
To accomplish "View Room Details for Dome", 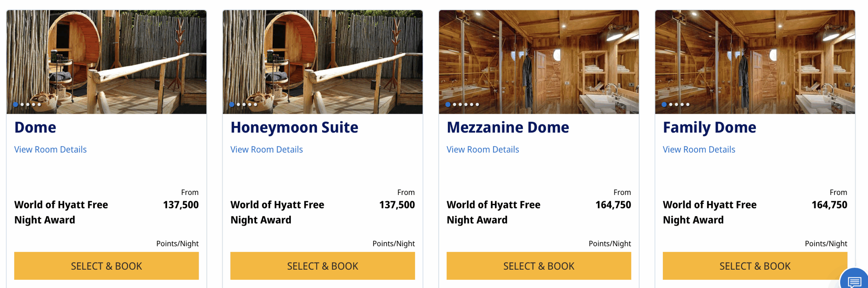I will pyautogui.click(x=51, y=149).
